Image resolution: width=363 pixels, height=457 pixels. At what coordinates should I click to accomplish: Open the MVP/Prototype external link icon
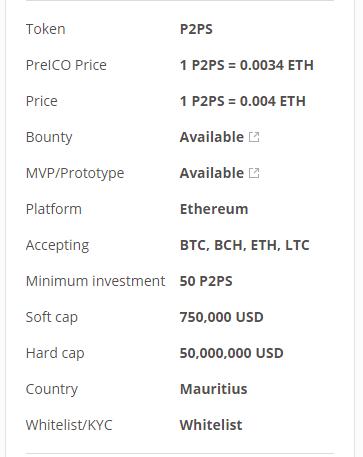(x=254, y=173)
